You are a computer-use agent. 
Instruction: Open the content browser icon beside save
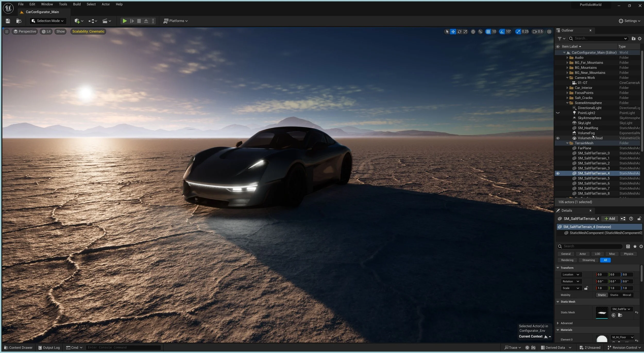(x=19, y=21)
